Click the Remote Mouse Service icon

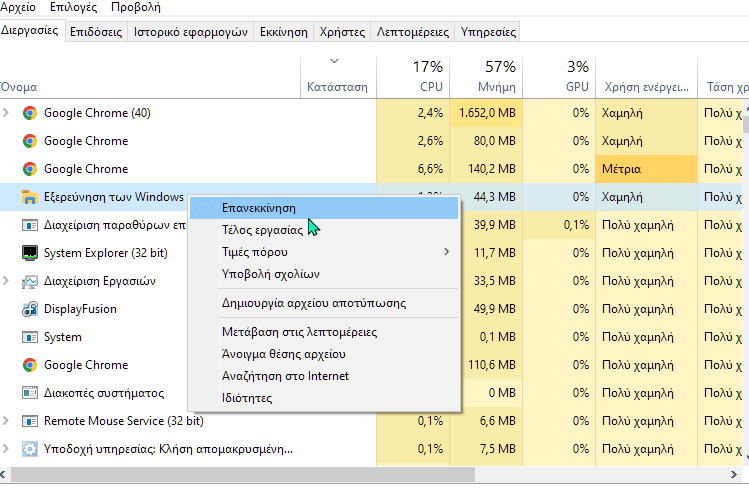(30, 421)
